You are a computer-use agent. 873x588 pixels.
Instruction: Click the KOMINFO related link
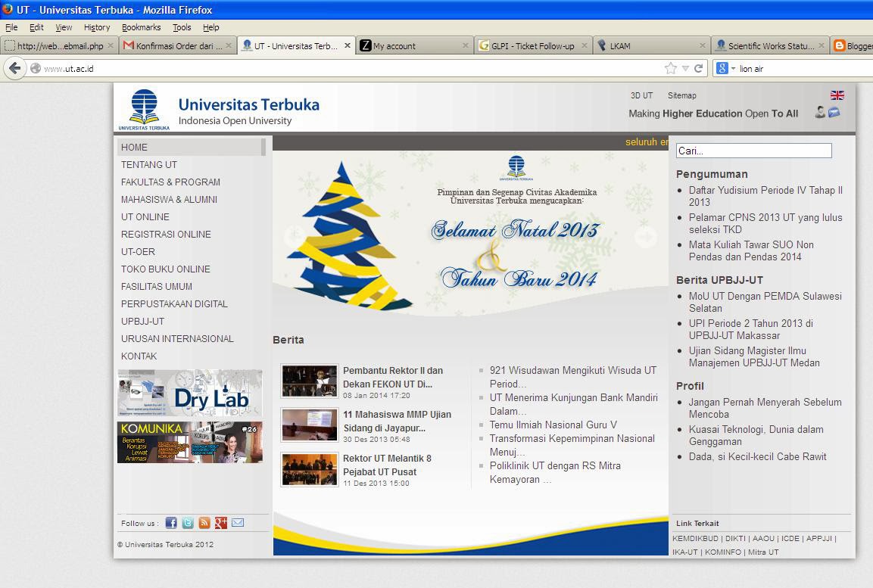(723, 552)
